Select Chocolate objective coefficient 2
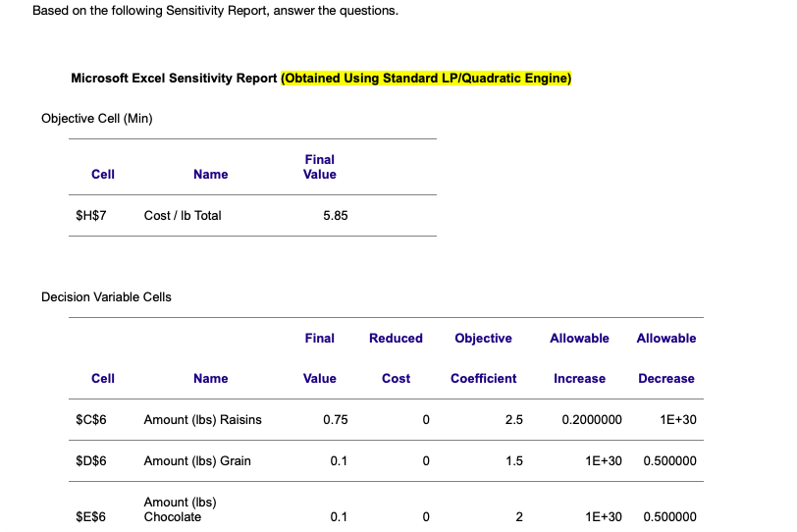 pos(519,516)
